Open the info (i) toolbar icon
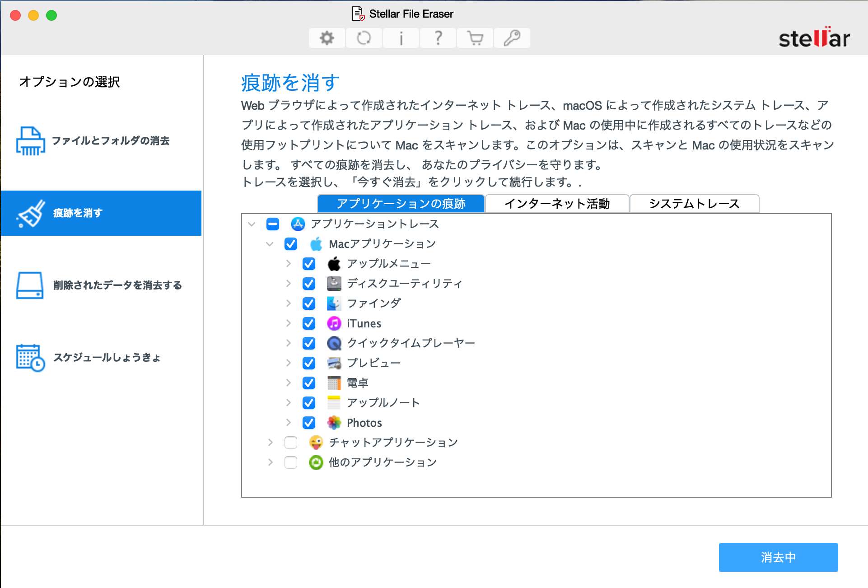The height and width of the screenshot is (588, 868). pyautogui.click(x=401, y=38)
